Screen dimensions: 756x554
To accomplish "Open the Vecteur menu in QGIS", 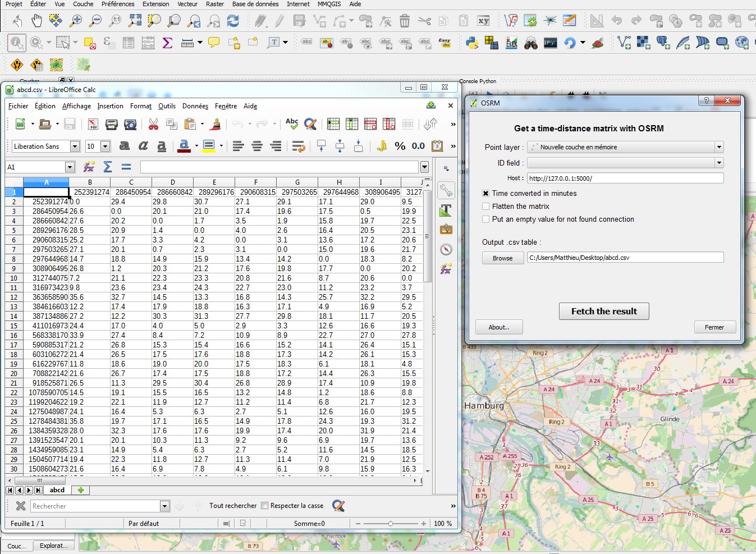I will 187,4.
